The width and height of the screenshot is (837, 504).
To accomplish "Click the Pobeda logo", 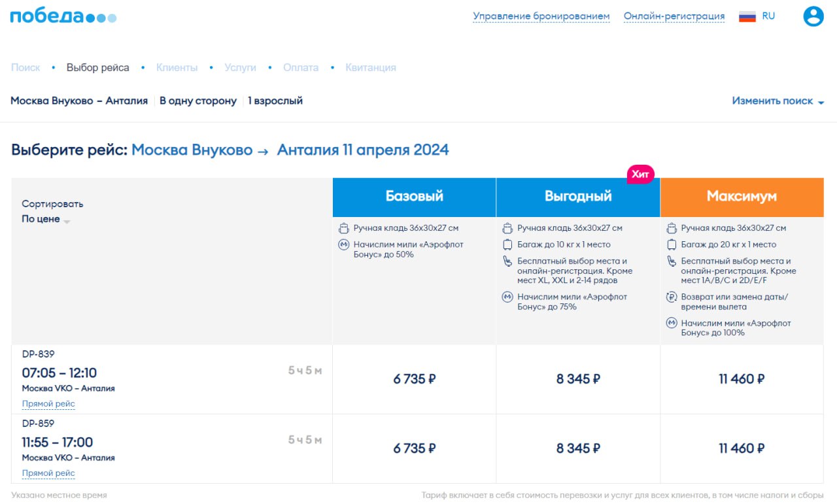I will (x=63, y=16).
